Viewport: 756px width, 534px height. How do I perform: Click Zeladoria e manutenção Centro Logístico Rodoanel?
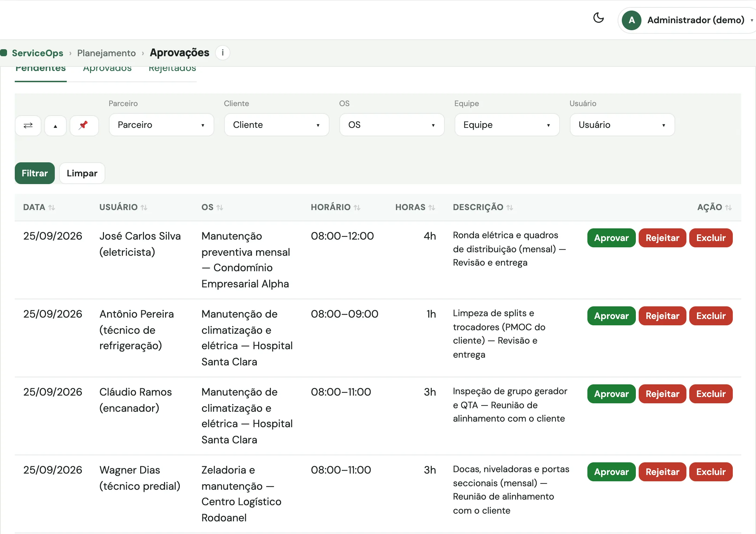pos(241,494)
